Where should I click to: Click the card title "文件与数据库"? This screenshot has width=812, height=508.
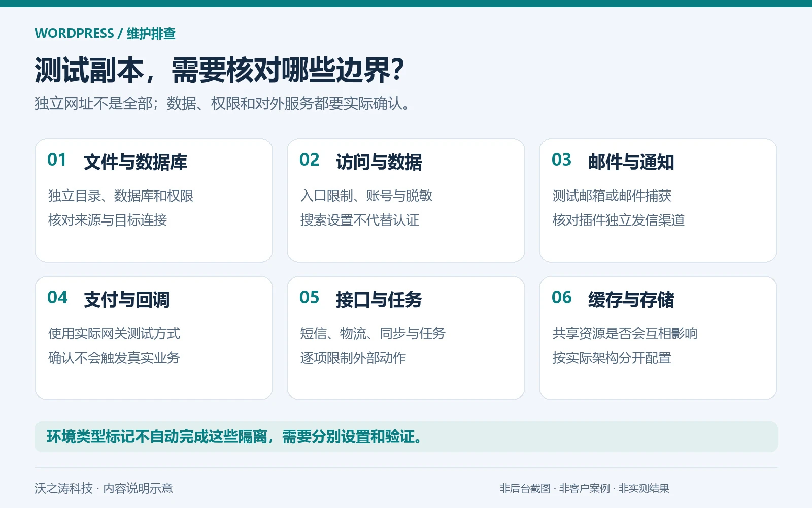pyautogui.click(x=136, y=162)
